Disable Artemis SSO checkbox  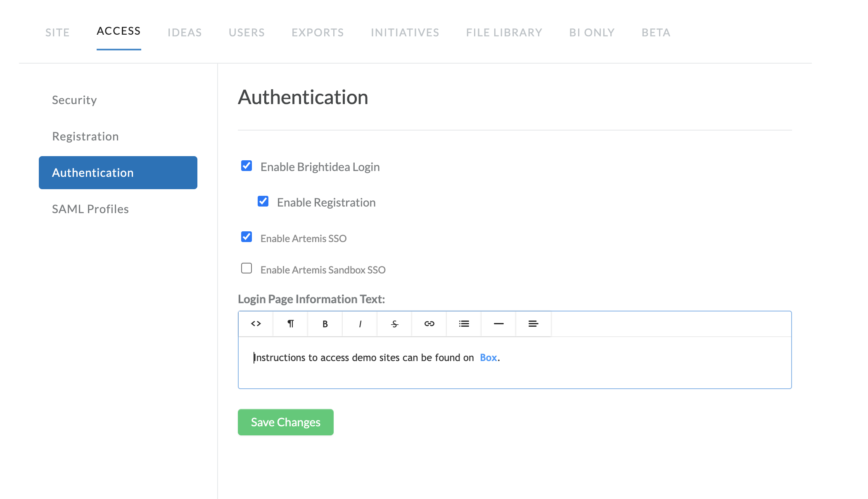click(x=247, y=237)
